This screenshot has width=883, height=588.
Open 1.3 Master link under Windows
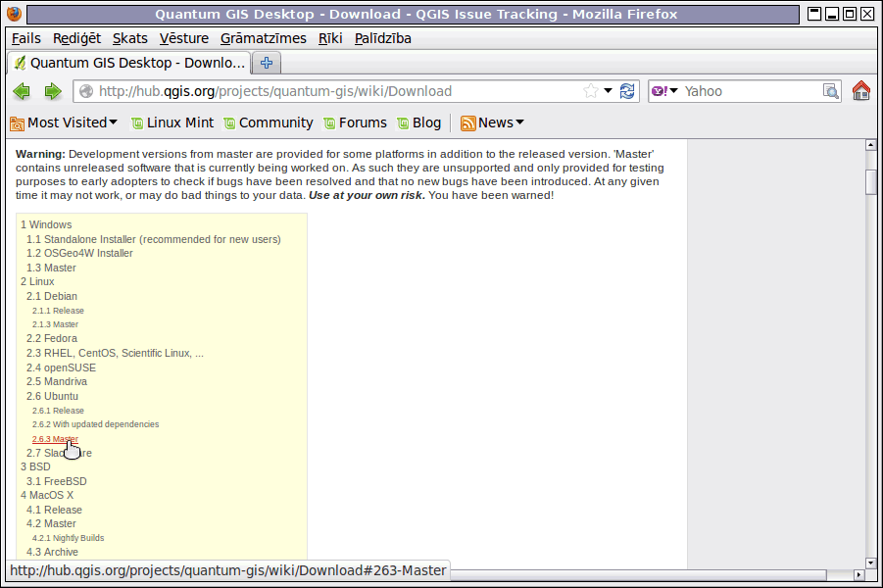pyautogui.click(x=51, y=269)
